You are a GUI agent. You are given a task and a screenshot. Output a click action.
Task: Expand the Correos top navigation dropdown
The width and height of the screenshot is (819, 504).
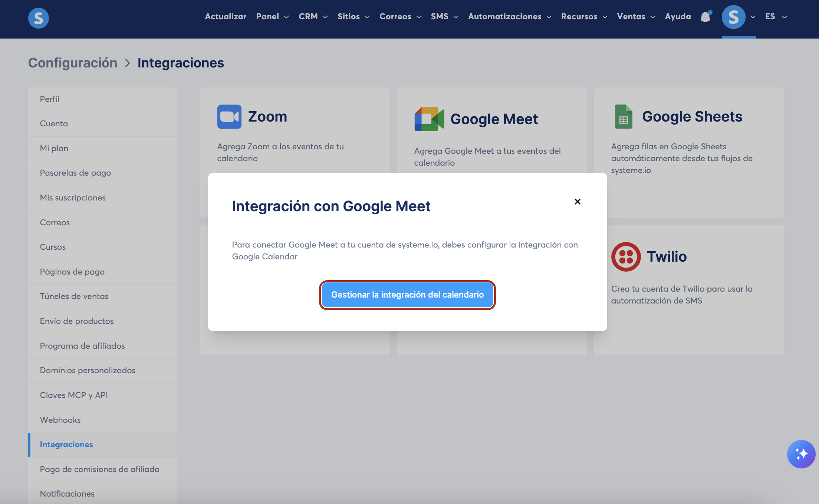tap(400, 17)
